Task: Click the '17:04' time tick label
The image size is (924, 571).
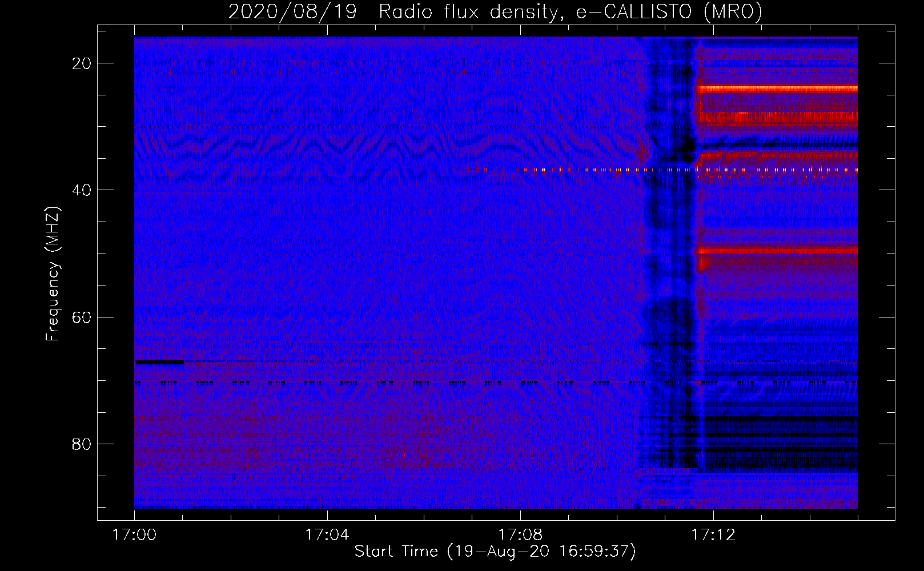Action: [x=327, y=535]
